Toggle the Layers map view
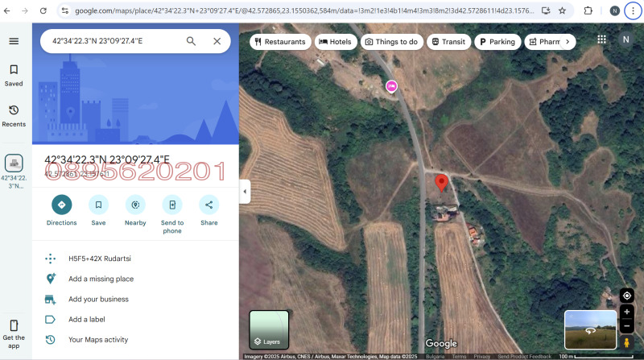 [268, 330]
